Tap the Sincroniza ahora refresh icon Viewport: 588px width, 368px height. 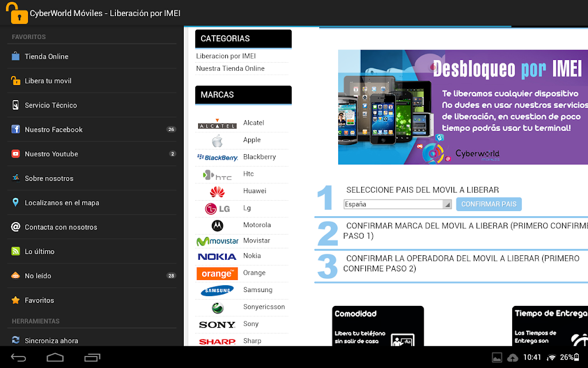point(16,340)
